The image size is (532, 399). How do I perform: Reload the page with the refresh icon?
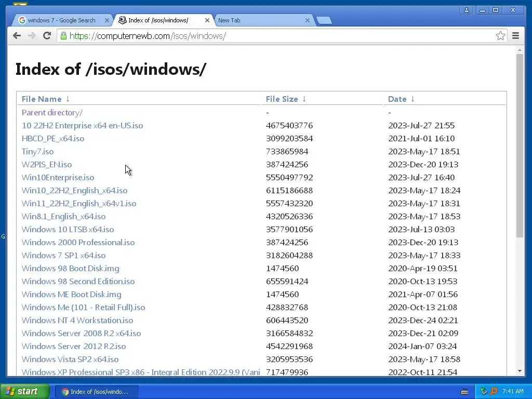tap(47, 36)
